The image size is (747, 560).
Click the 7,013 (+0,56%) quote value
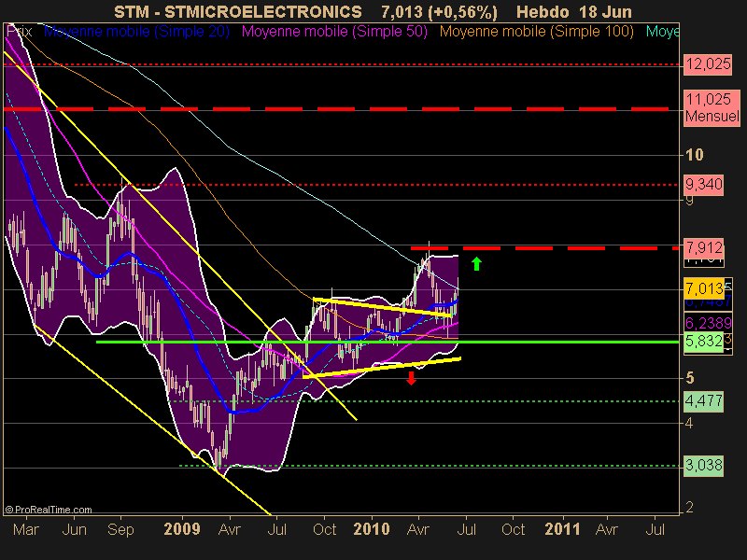coord(439,11)
